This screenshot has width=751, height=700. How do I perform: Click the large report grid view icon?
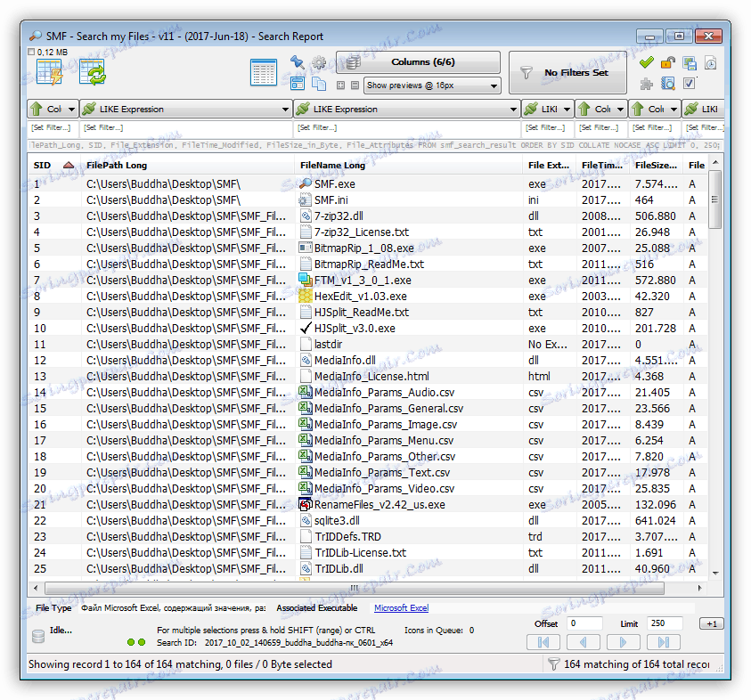[264, 73]
